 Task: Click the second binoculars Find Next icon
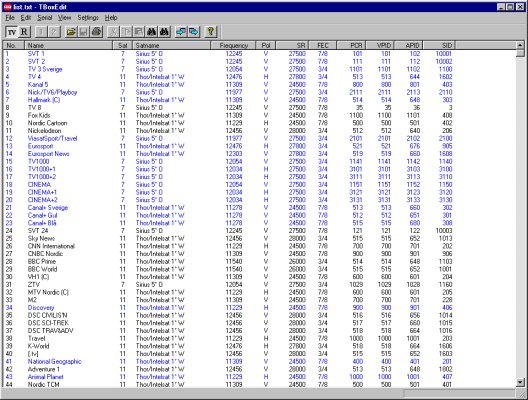164,32
